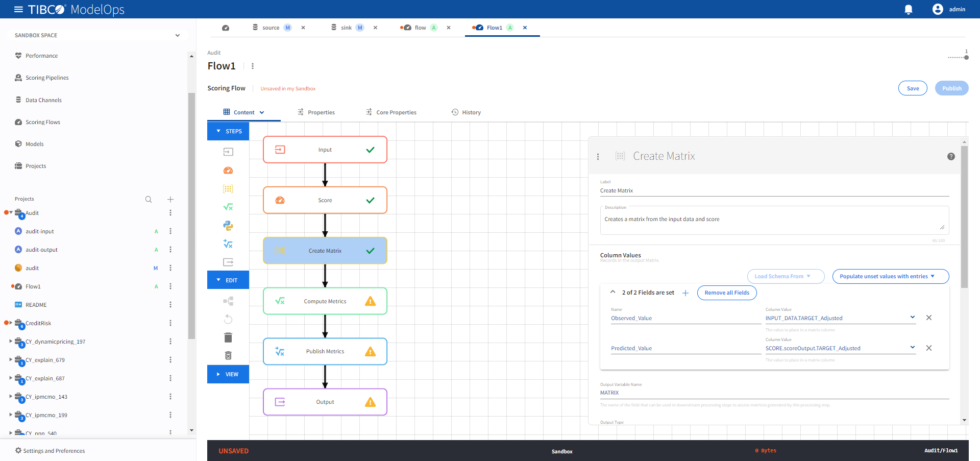Select the Score step icon in Steps palette

click(228, 171)
